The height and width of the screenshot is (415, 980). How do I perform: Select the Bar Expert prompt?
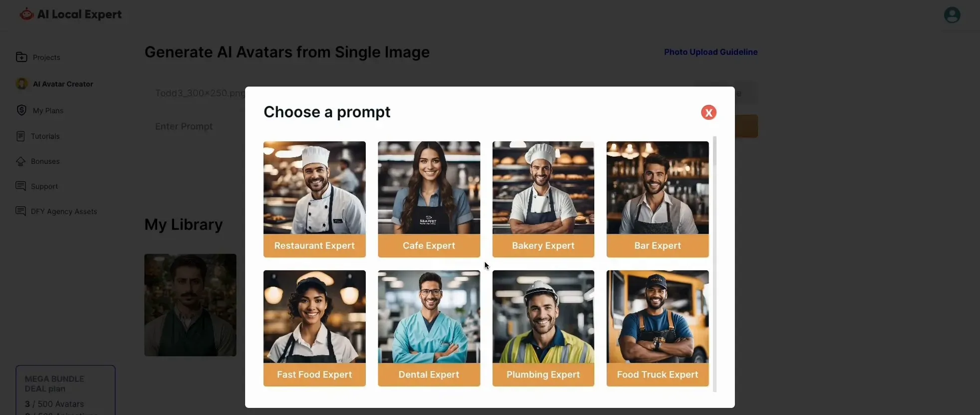click(657, 199)
